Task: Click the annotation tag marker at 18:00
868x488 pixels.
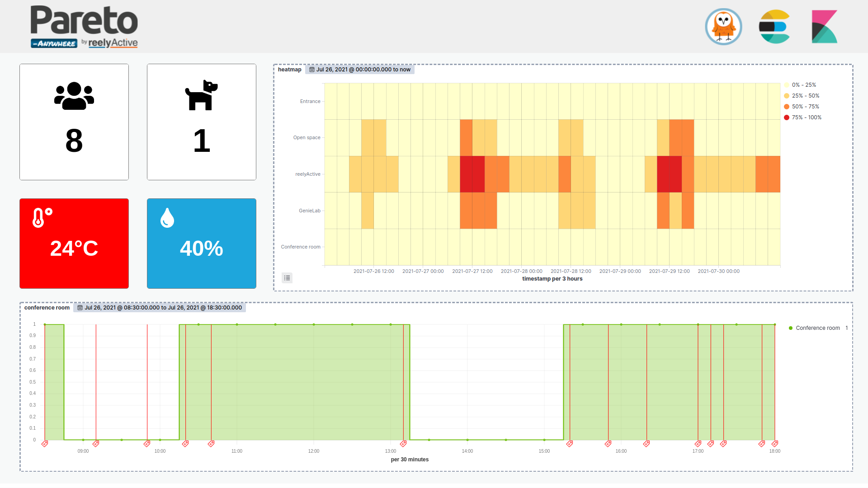Action: coord(775,444)
